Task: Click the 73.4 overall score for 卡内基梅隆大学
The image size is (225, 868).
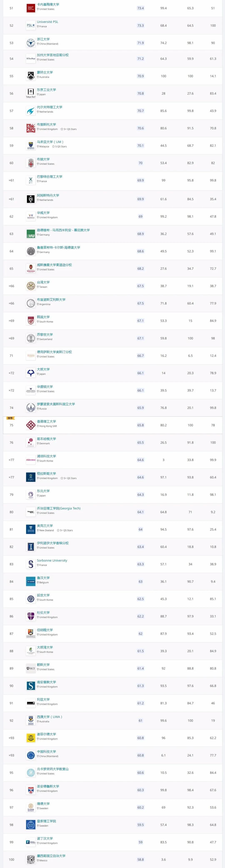Action: pos(141,8)
